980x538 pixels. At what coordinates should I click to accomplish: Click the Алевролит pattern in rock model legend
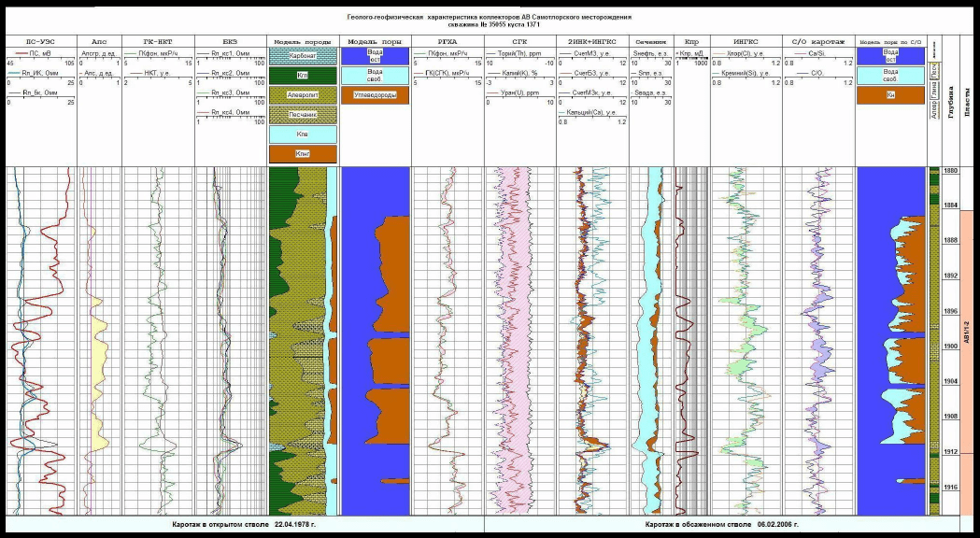tap(302, 95)
